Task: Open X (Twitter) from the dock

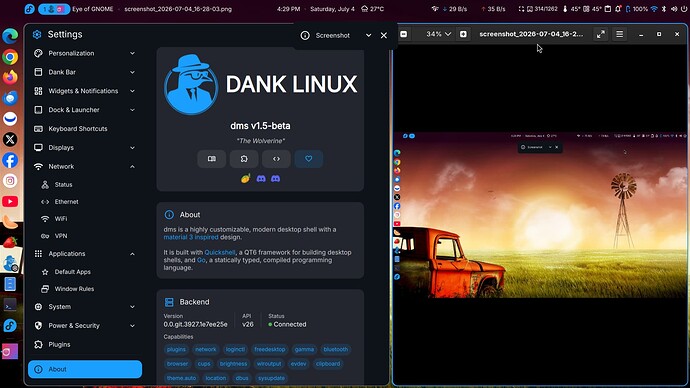Action: coord(10,139)
